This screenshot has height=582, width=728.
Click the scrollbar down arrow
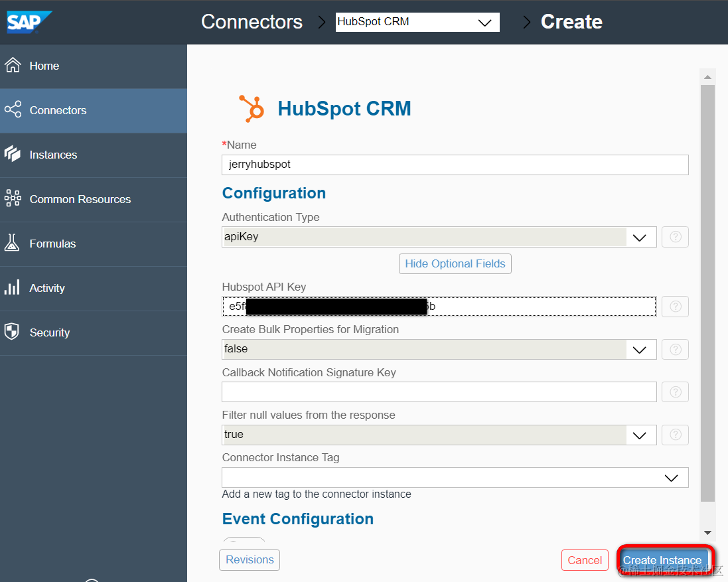pos(707,533)
